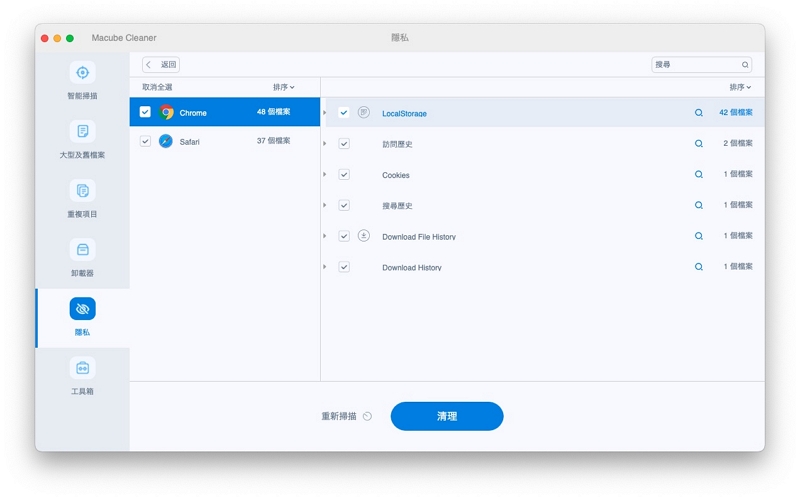Toggle the 訪問歷史 checkbox
The height and width of the screenshot is (498, 800).
[344, 143]
